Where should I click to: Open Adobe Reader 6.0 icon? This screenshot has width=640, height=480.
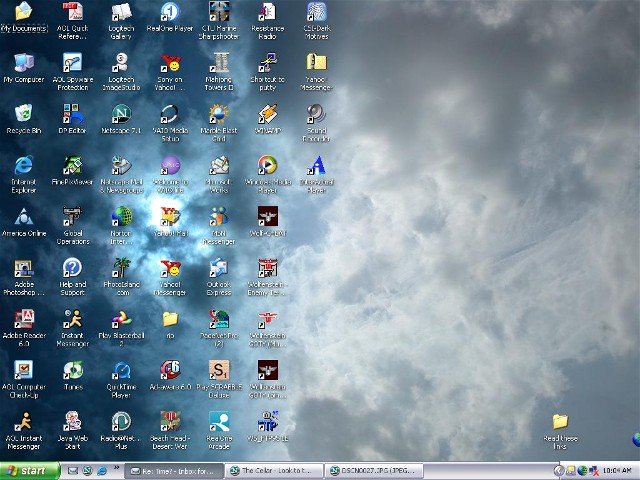click(24, 319)
